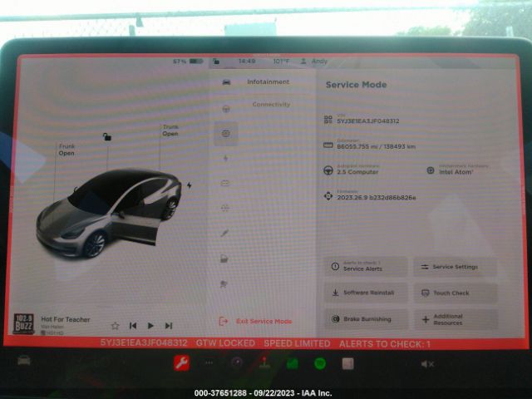Image resolution: width=532 pixels, height=399 pixels.
Task: Tap the Autopilot hardware steering wheel icon
Action: pos(328,170)
